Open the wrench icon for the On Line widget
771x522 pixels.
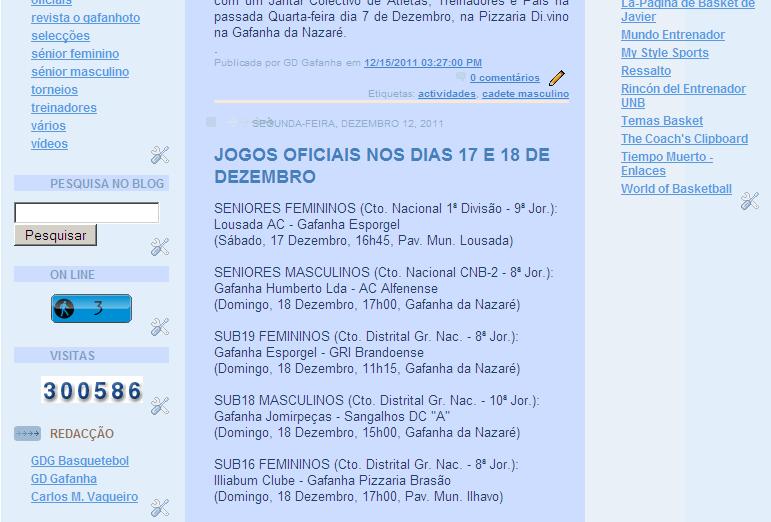[160, 327]
